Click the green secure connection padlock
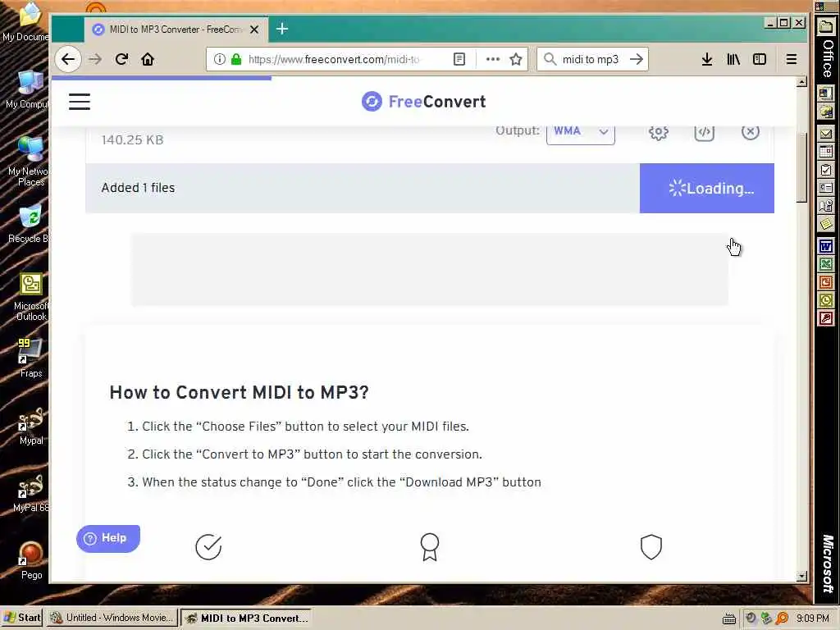 coord(235,59)
